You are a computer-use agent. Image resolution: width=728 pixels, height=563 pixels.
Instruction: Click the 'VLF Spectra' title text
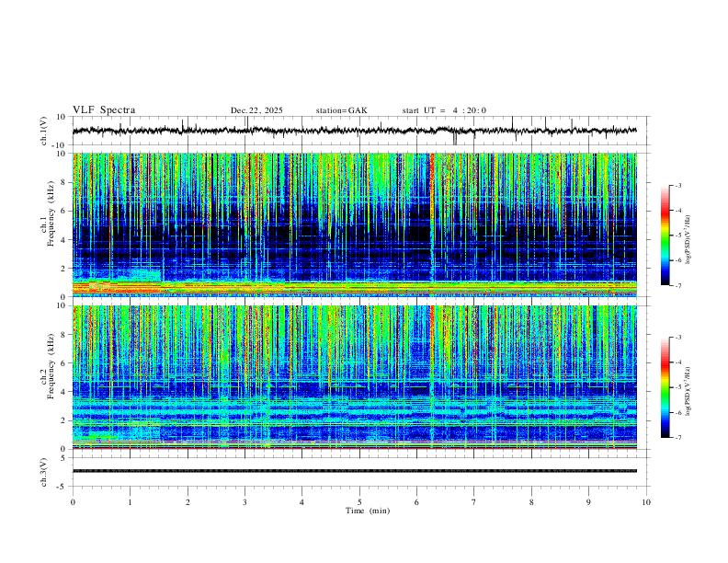pos(104,110)
